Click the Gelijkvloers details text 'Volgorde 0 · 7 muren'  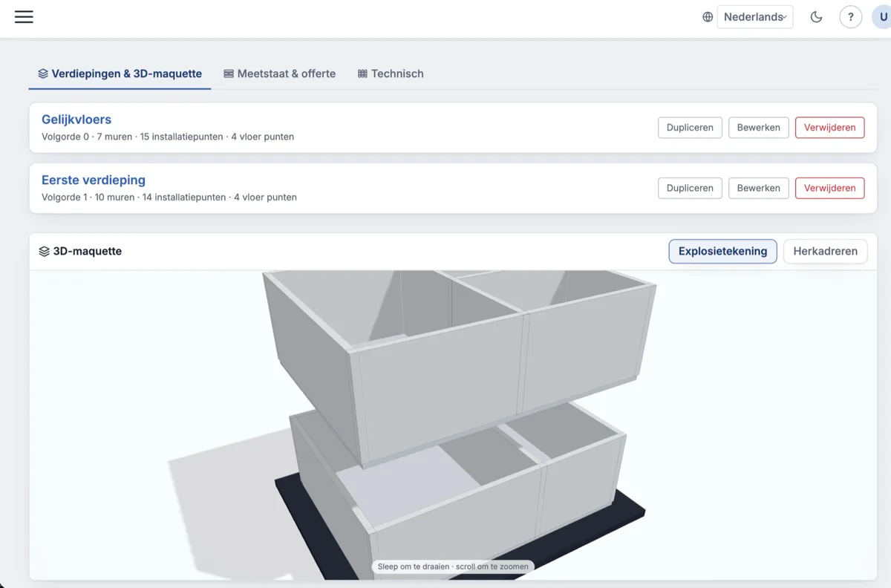pos(87,137)
